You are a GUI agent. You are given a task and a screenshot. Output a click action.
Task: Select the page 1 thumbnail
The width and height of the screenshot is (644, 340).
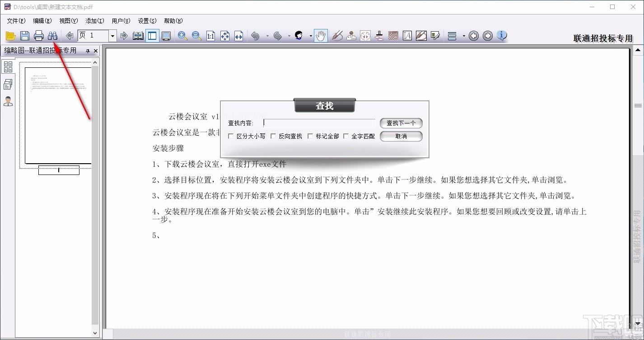pyautogui.click(x=58, y=115)
